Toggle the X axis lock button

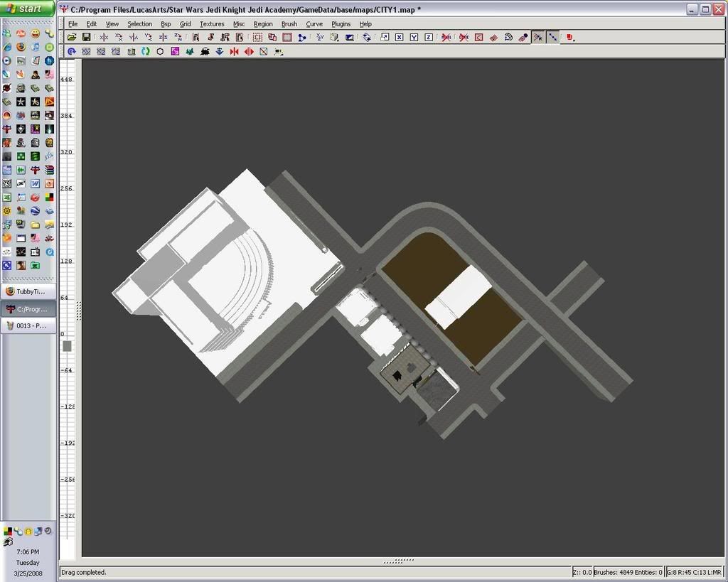[x=399, y=37]
